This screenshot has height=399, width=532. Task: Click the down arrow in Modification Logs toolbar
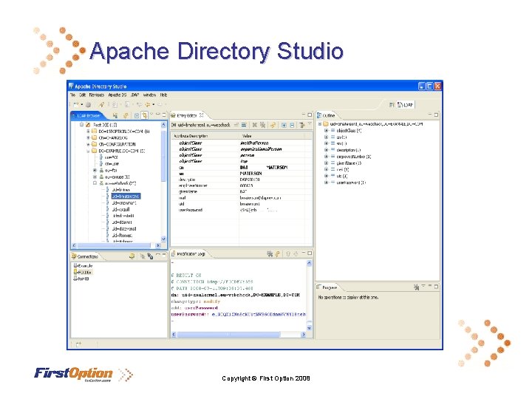pos(296,253)
